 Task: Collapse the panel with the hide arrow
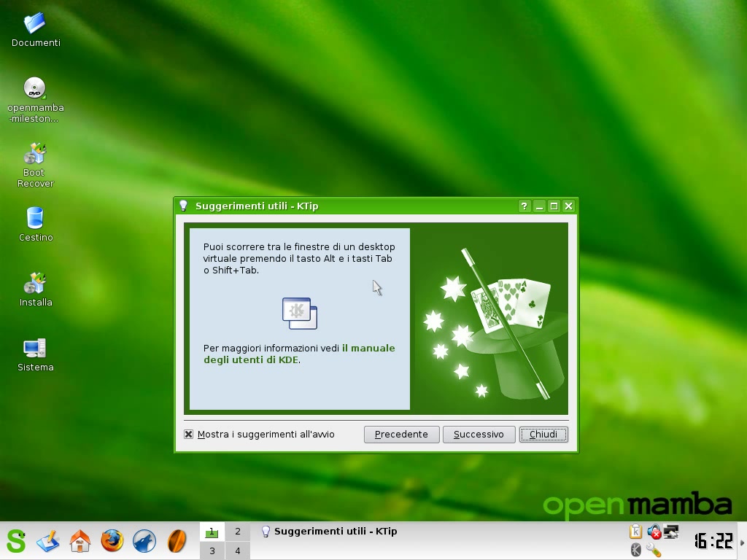[x=742, y=542]
